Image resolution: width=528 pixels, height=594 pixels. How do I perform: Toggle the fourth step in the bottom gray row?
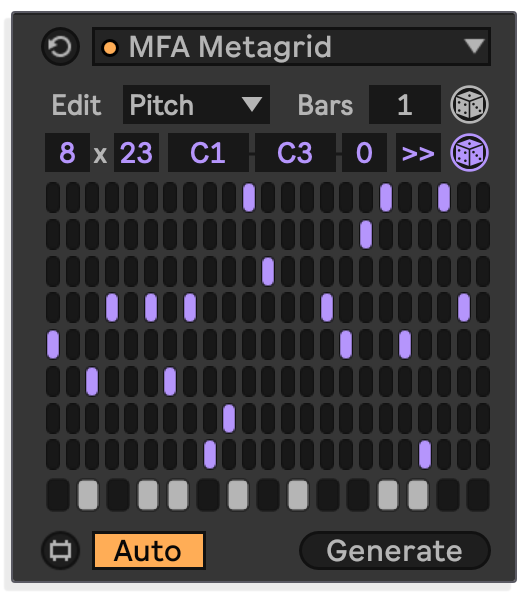[148, 495]
